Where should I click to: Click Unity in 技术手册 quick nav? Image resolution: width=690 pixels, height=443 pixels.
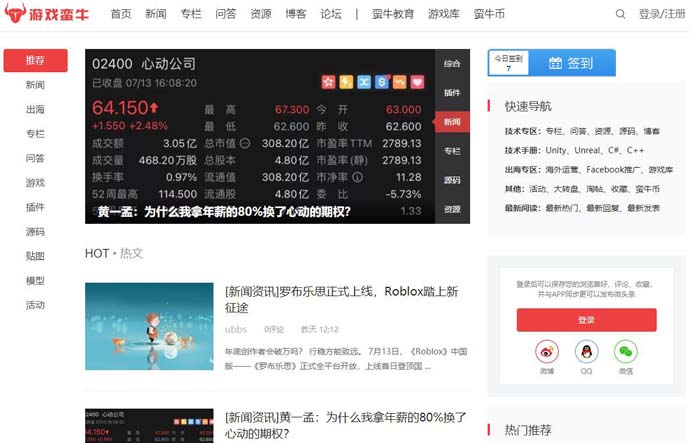(x=556, y=150)
